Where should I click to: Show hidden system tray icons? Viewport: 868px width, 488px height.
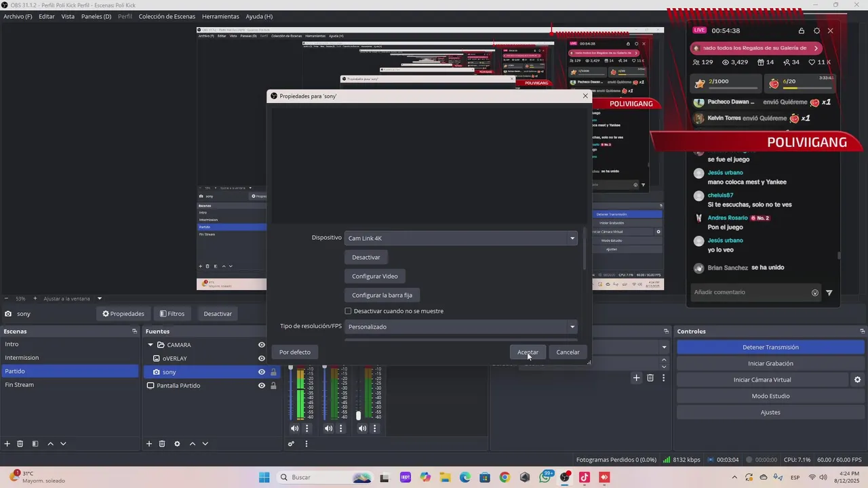tap(734, 477)
